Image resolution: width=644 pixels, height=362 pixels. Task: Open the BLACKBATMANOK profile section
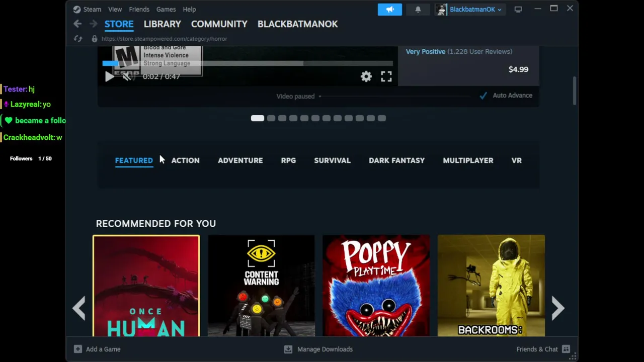click(x=297, y=24)
